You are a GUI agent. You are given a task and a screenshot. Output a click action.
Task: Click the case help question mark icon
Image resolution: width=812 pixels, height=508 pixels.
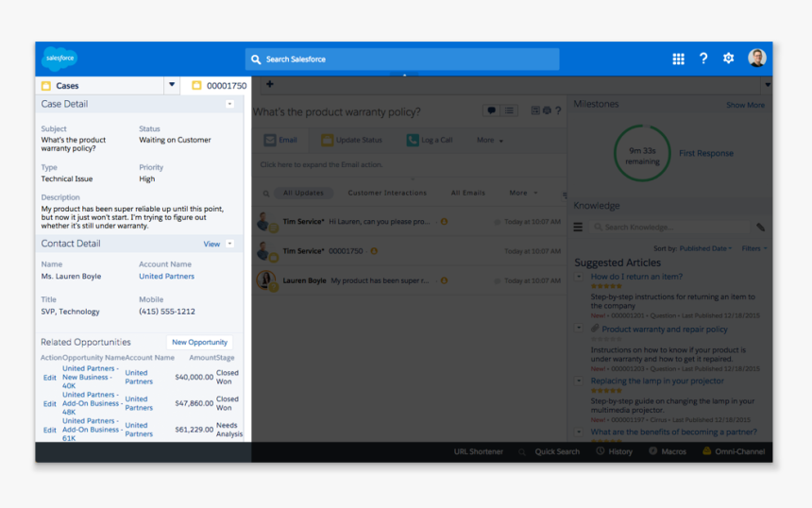coord(558,110)
